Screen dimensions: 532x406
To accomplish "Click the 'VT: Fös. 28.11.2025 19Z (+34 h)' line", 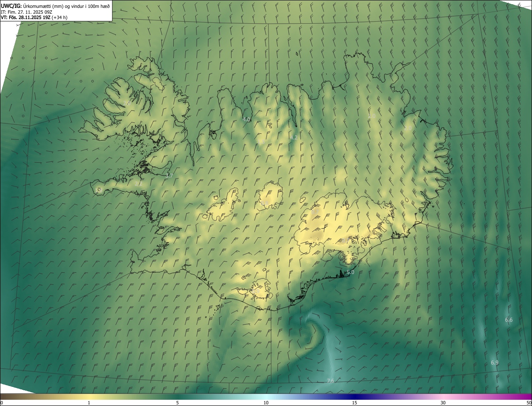I will point(34,17).
